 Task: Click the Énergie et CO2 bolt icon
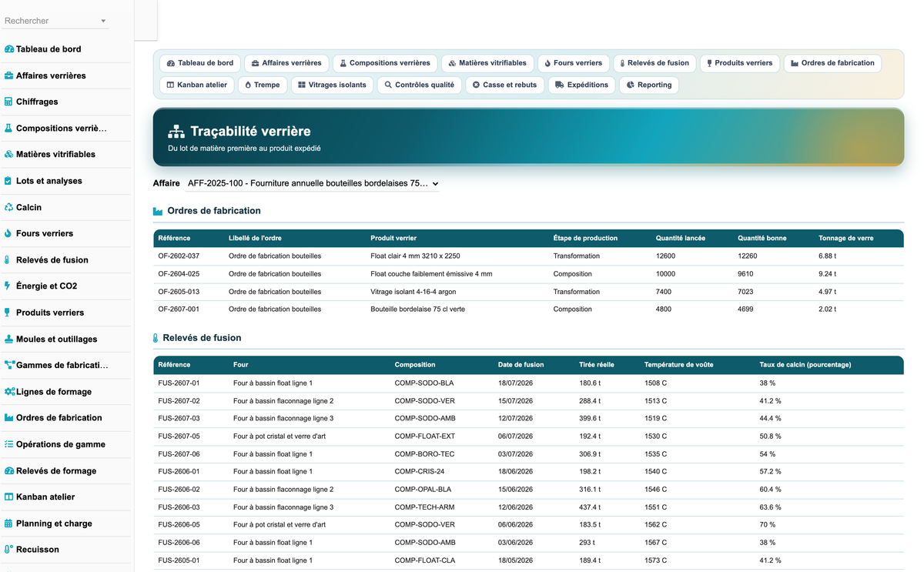pos(8,286)
